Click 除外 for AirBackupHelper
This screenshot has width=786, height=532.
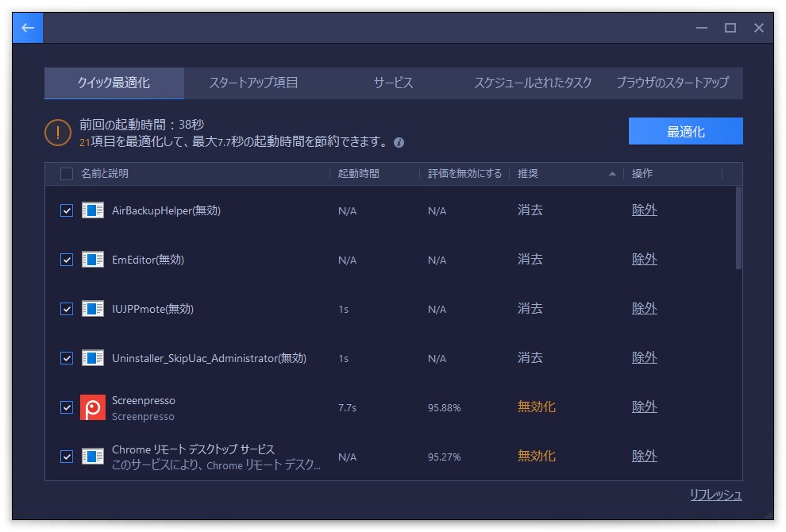click(x=644, y=210)
